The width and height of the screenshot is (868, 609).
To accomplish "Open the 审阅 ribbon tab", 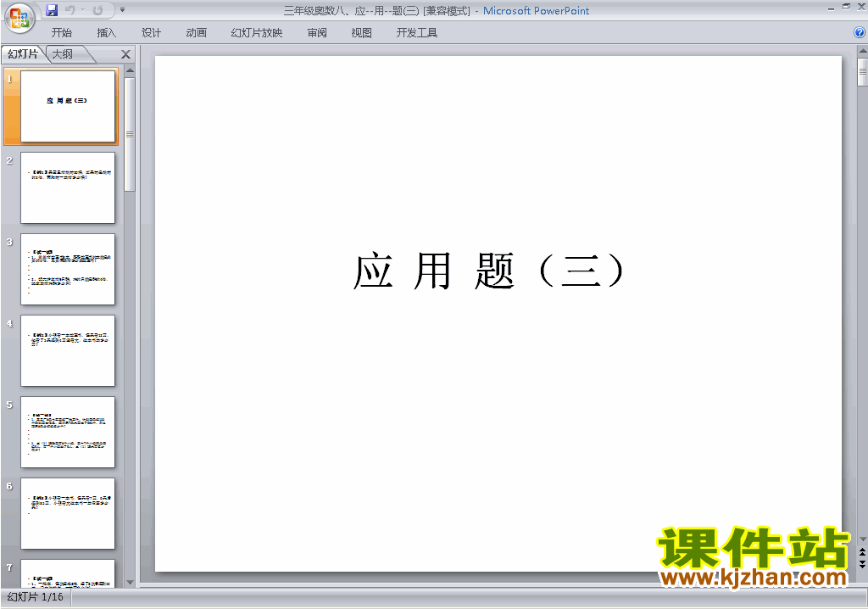I will point(317,33).
